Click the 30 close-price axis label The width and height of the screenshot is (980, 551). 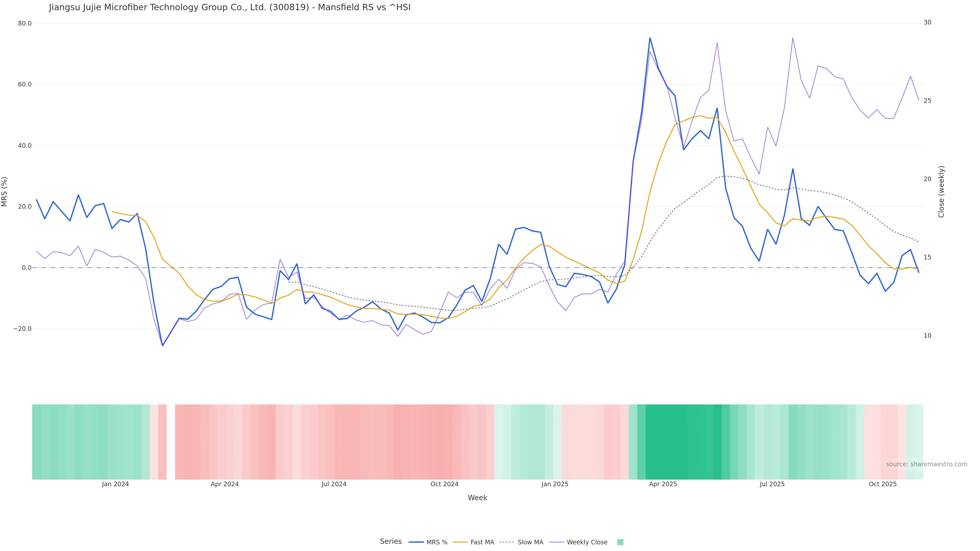pos(927,22)
